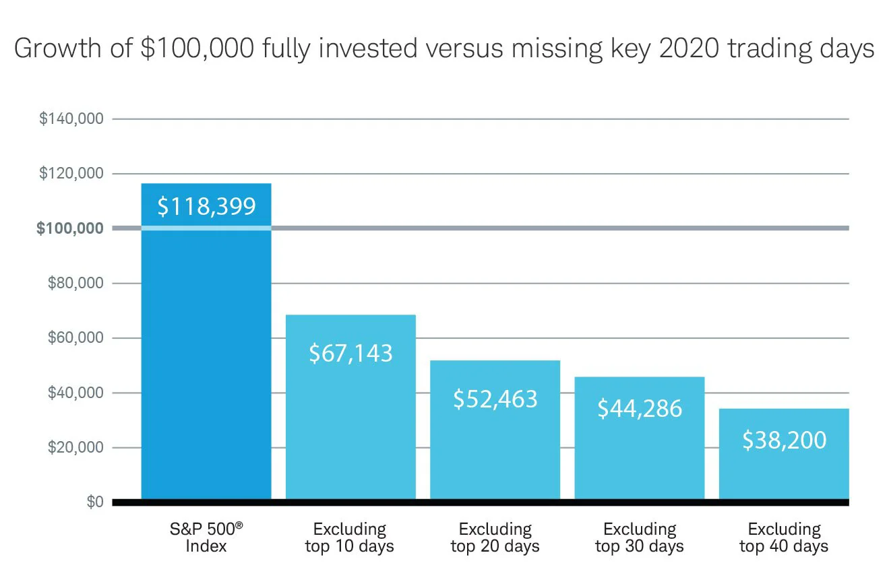
Task: Click the 'S&P 500 Index' category label
Action: [x=206, y=537]
